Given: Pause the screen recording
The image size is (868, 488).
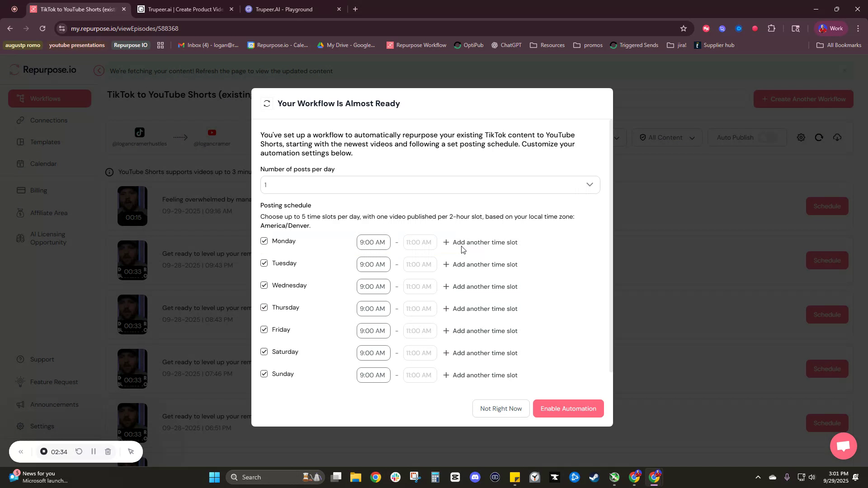Looking at the screenshot, I should [x=94, y=451].
